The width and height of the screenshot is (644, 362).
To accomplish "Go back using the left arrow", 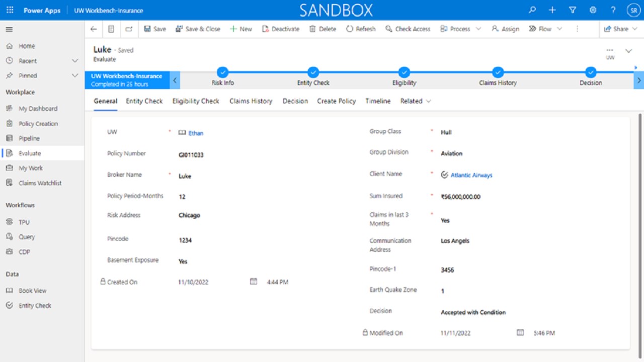I will tap(94, 29).
